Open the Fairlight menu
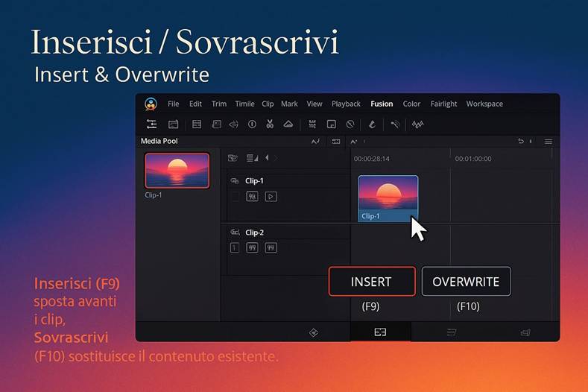Viewport: 588px width, 392px height. pyautogui.click(x=443, y=104)
